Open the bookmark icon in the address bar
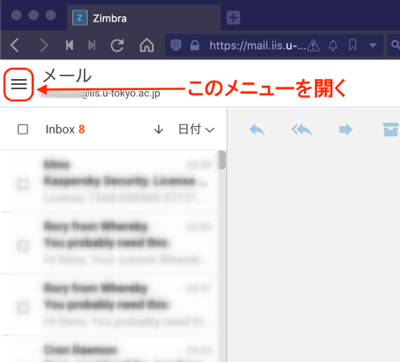 pos(353,45)
